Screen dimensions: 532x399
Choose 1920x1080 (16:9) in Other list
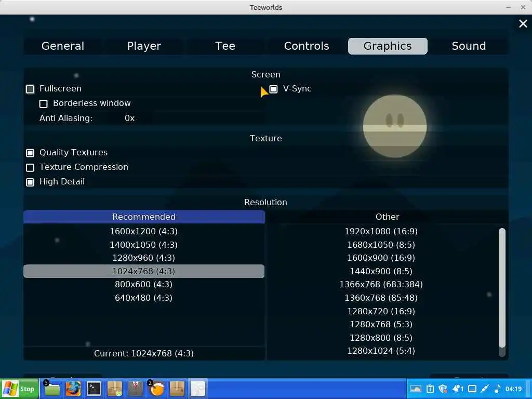click(x=381, y=231)
